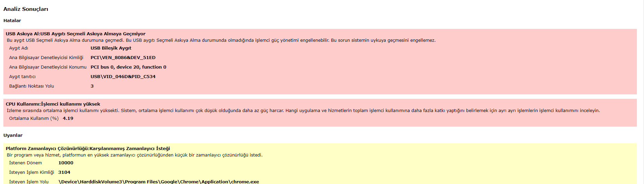Screen dimensions: 644x184
Task: Select the 3104 process ID value
Action: click(64, 172)
